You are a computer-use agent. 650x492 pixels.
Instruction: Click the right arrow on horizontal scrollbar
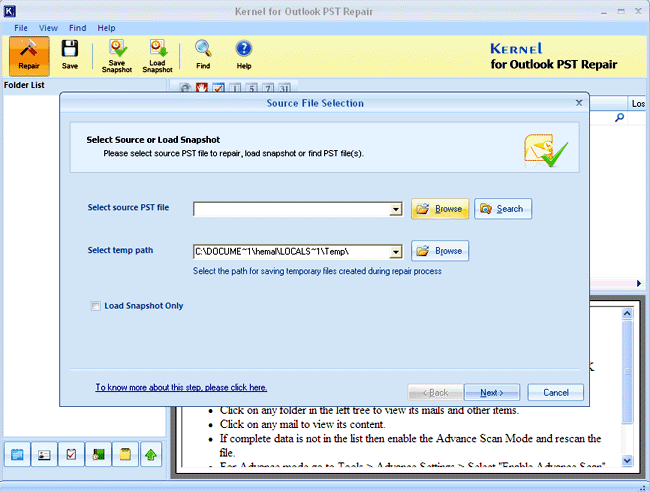(639, 284)
